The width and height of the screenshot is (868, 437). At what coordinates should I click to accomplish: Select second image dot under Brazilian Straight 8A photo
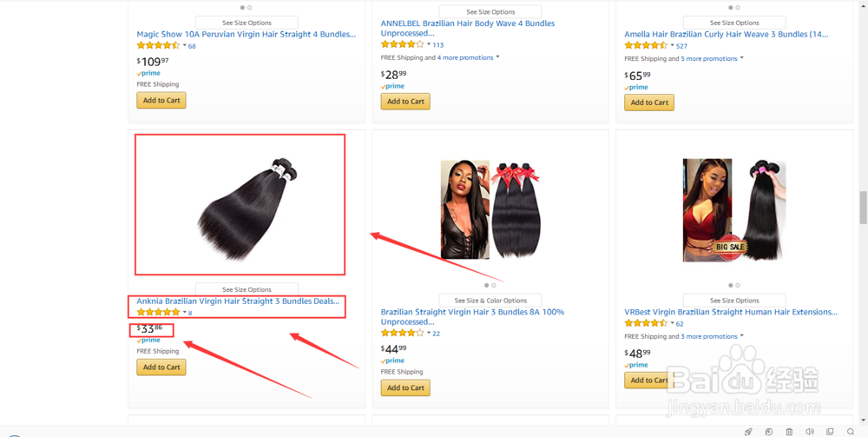click(x=494, y=285)
